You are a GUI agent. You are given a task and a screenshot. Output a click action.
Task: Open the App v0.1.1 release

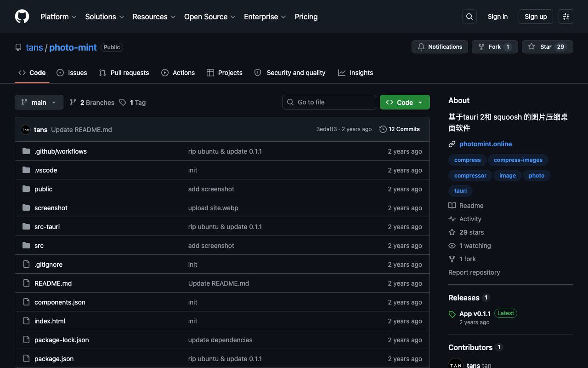coord(475,314)
